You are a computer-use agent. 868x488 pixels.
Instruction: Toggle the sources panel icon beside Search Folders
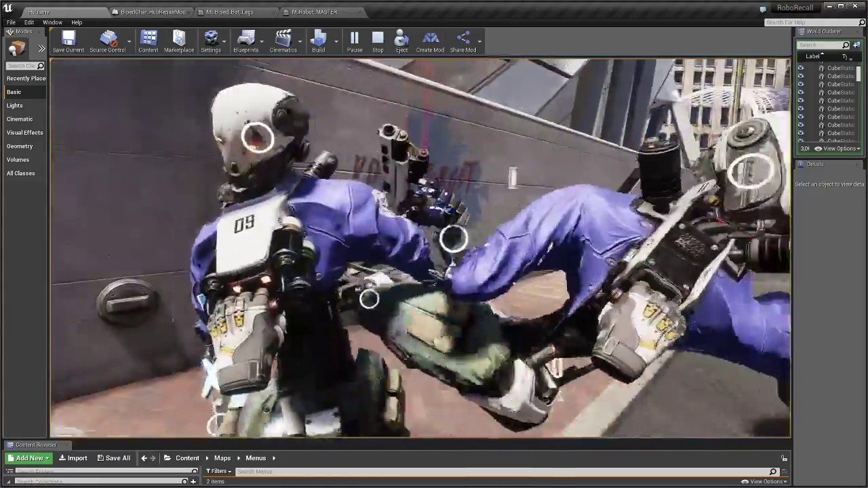[9, 471]
